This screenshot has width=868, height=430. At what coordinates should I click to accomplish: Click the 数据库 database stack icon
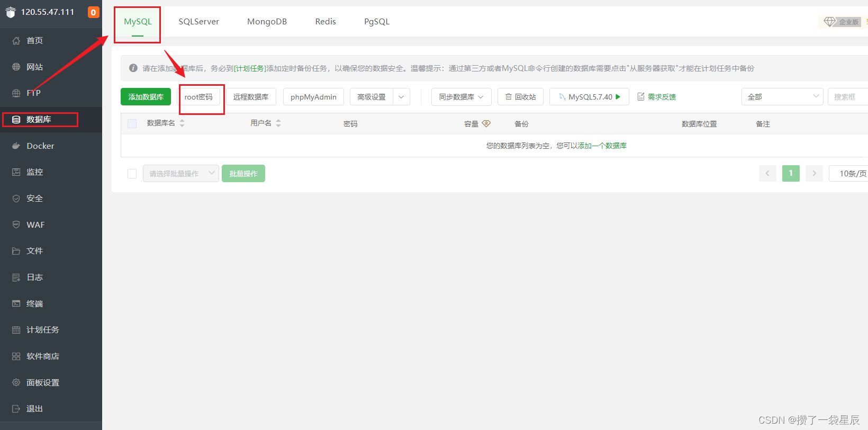point(16,120)
